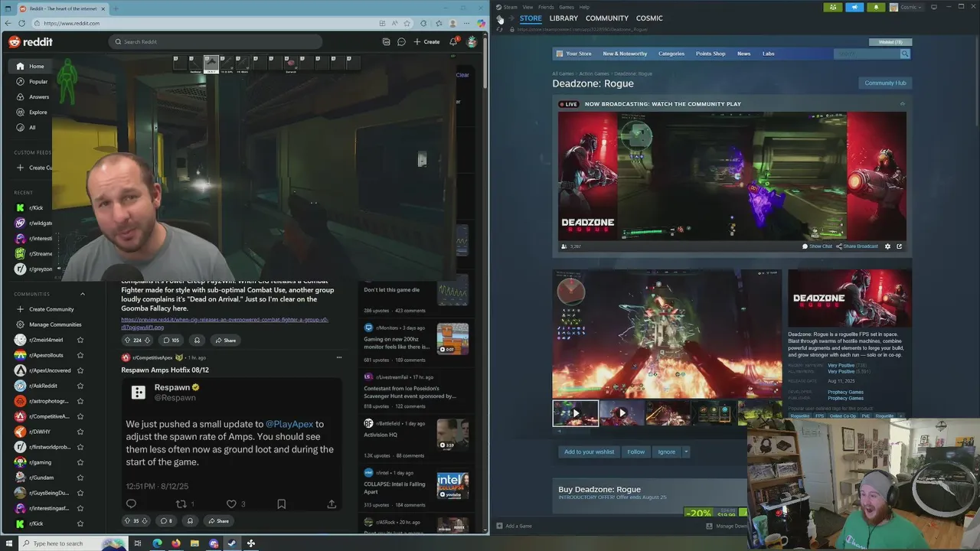Switch to the LIBRARY tab in Steam
Viewport: 980px width, 551px height.
tap(563, 18)
